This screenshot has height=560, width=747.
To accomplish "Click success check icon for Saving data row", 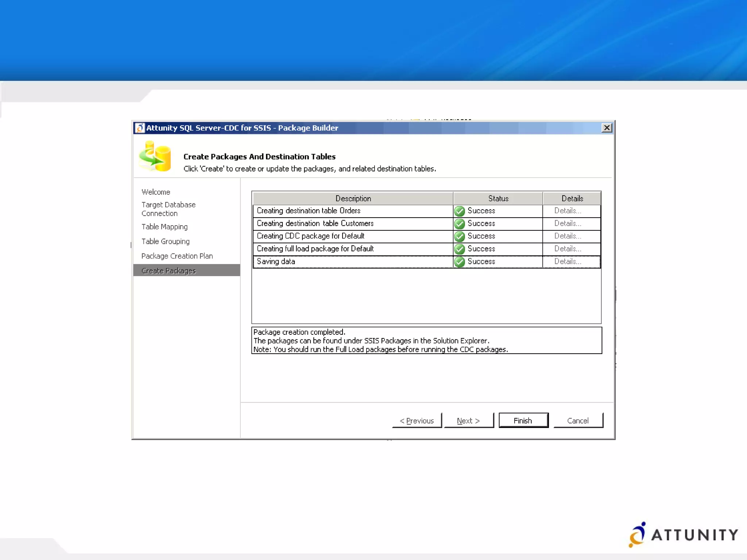I will pos(460,262).
